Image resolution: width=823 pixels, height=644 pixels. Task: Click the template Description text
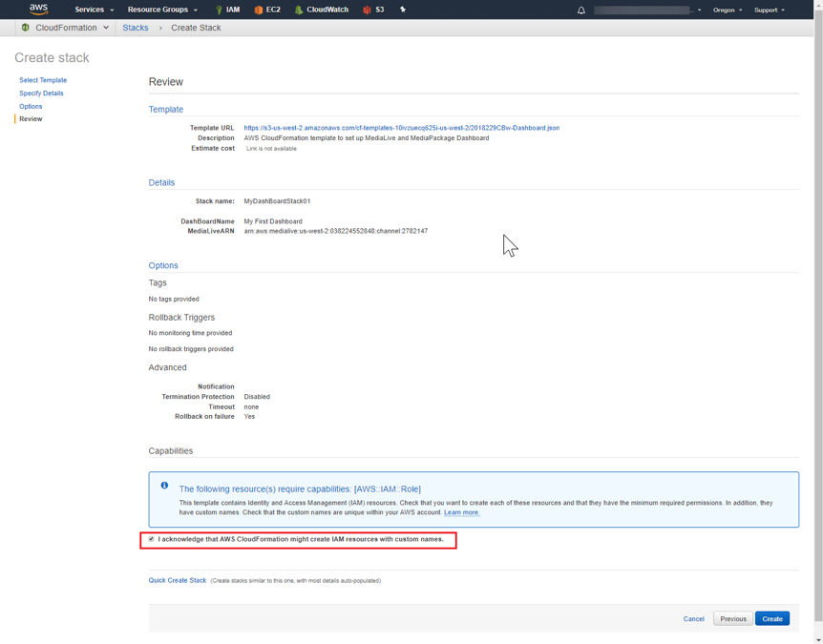coord(367,138)
